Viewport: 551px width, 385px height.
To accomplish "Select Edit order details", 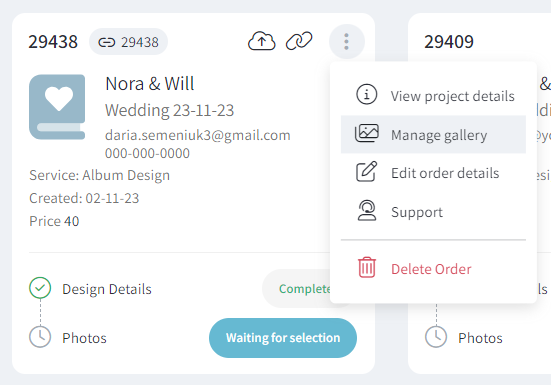I will [433, 173].
